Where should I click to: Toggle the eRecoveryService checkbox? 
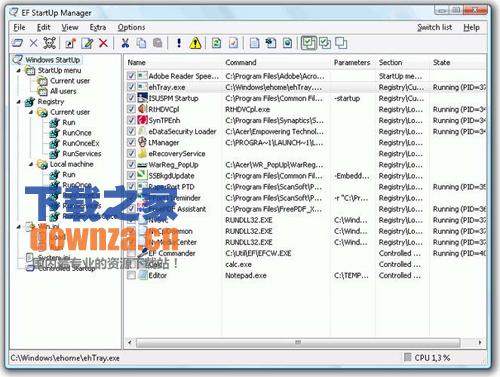click(131, 153)
